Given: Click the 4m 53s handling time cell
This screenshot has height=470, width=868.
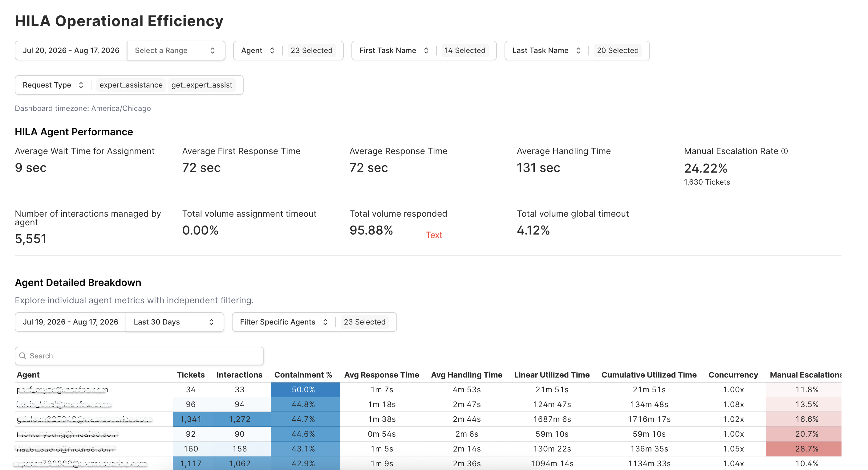Looking at the screenshot, I should [x=466, y=390].
